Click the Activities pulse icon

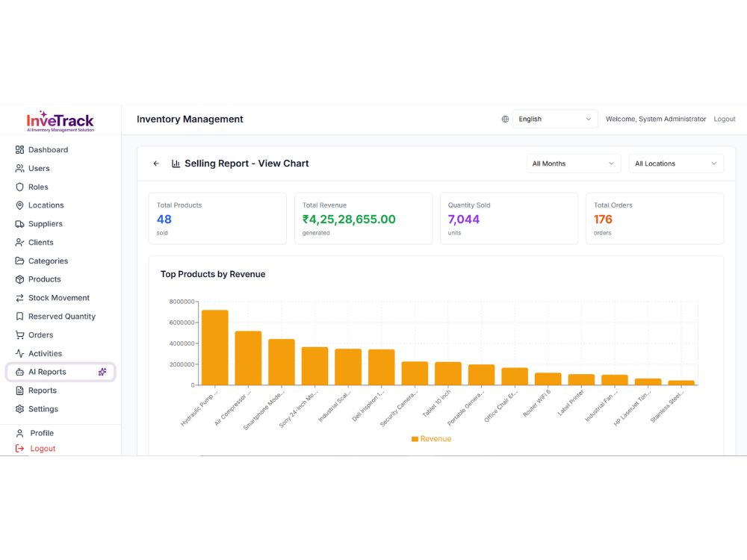(19, 353)
